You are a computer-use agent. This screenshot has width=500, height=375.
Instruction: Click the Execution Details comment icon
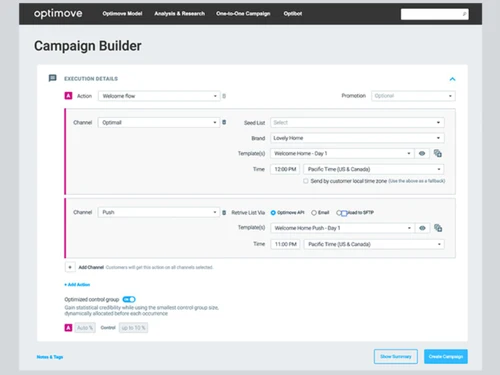(x=52, y=78)
